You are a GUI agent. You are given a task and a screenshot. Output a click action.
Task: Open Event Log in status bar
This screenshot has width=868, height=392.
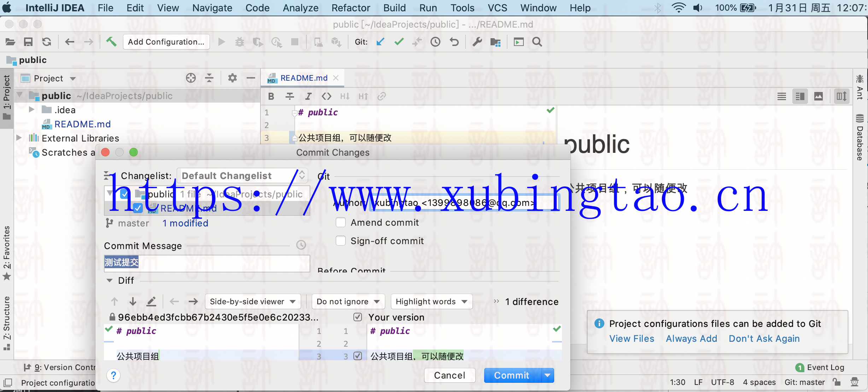[820, 367]
